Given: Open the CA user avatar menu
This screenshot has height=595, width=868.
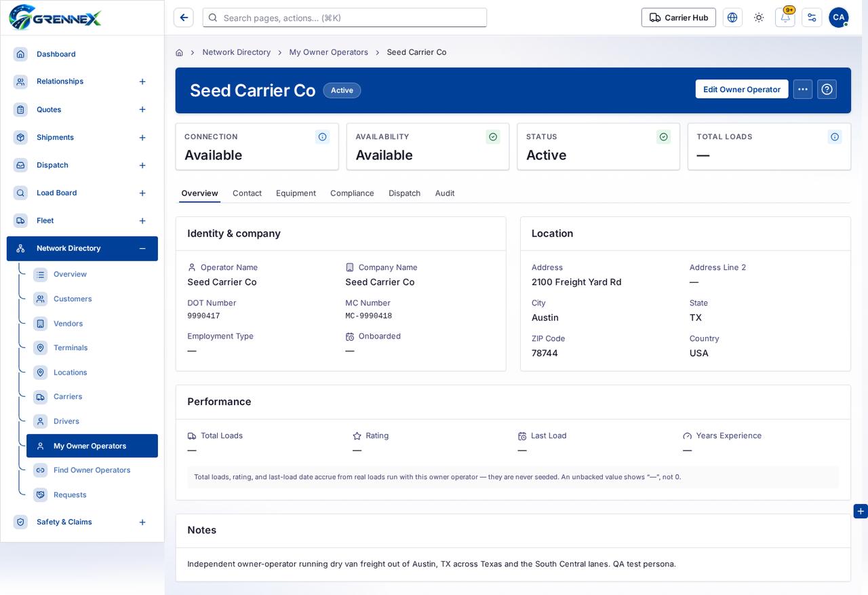Looking at the screenshot, I should tap(838, 18).
